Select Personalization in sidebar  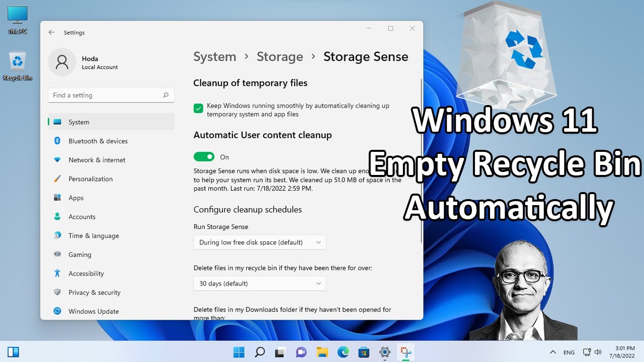[111, 179]
